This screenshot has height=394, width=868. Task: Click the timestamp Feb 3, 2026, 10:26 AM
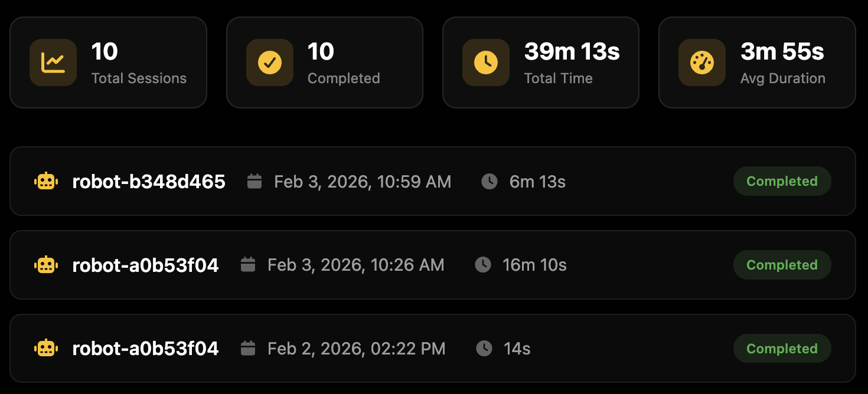pyautogui.click(x=356, y=265)
